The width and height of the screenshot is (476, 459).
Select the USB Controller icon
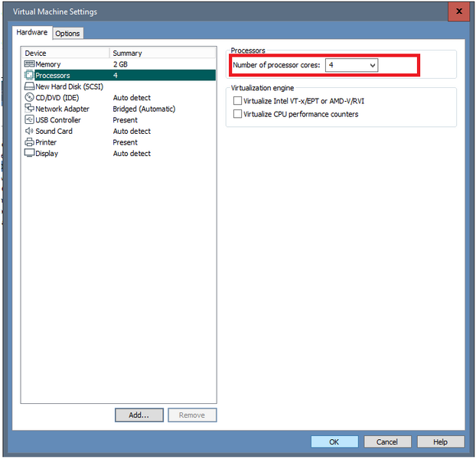click(x=29, y=120)
